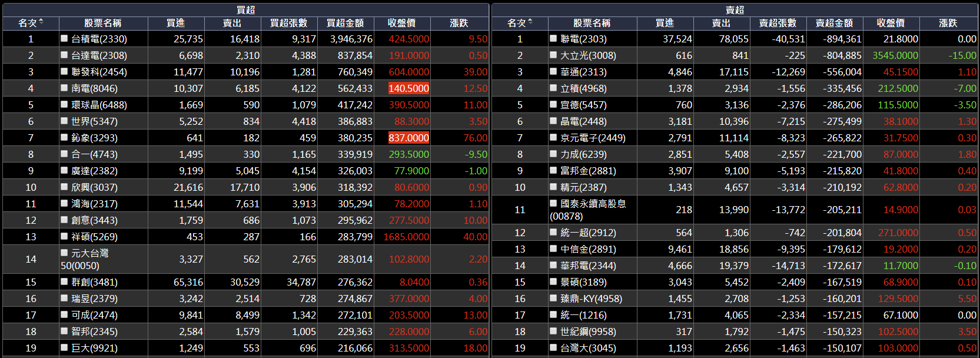
Task: Open stock 力成(6239)
Action: tap(583, 154)
